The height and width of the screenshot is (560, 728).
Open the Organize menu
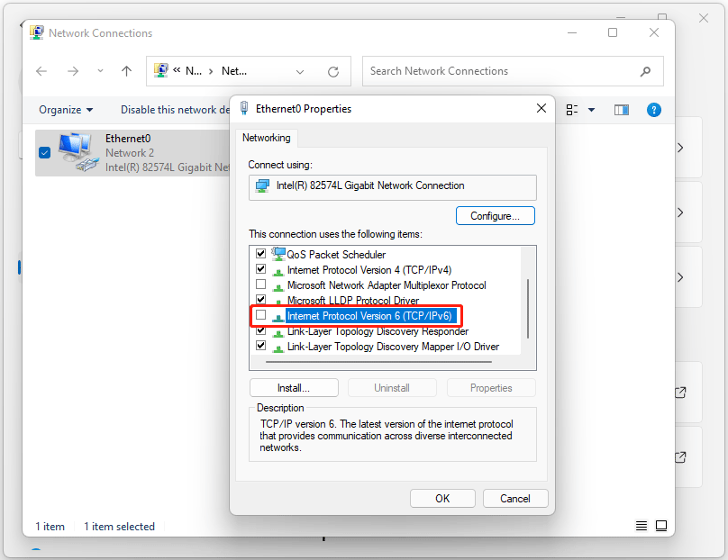66,110
